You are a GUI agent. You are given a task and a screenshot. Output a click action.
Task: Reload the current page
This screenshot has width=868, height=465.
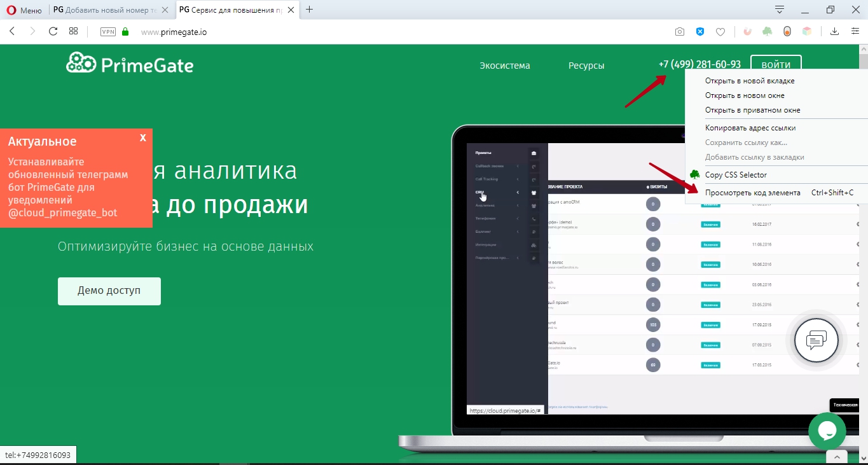[x=53, y=31]
